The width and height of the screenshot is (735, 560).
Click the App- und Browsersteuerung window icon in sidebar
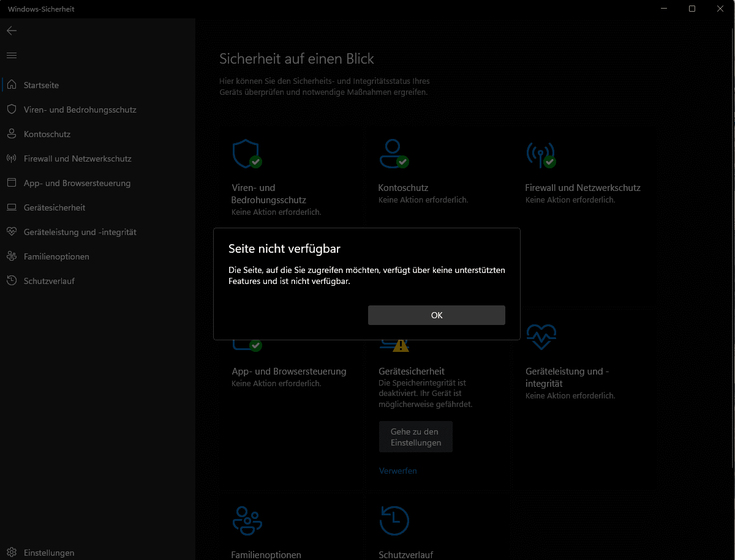pyautogui.click(x=12, y=182)
